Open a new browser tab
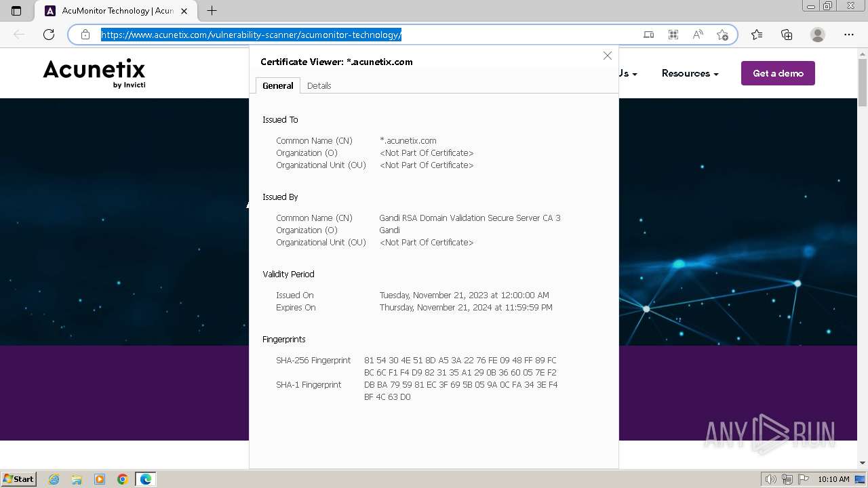868x488 pixels. pyautogui.click(x=212, y=11)
